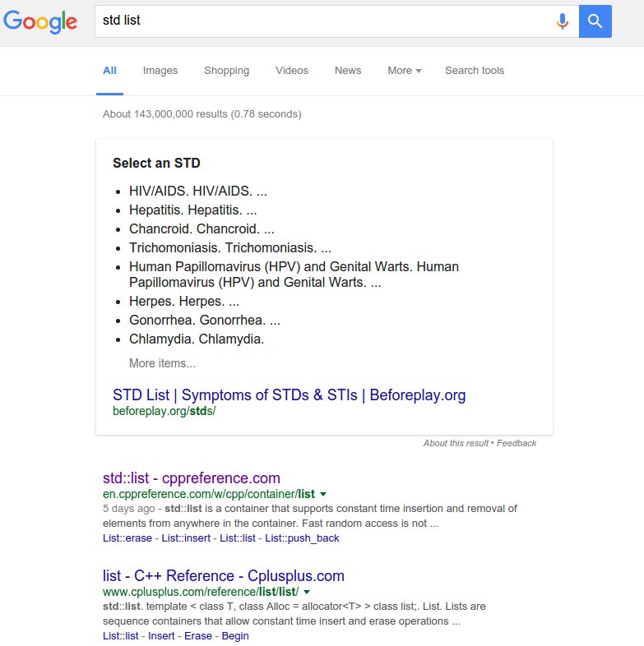644x646 pixels.
Task: Open Search tools options
Action: pos(475,71)
